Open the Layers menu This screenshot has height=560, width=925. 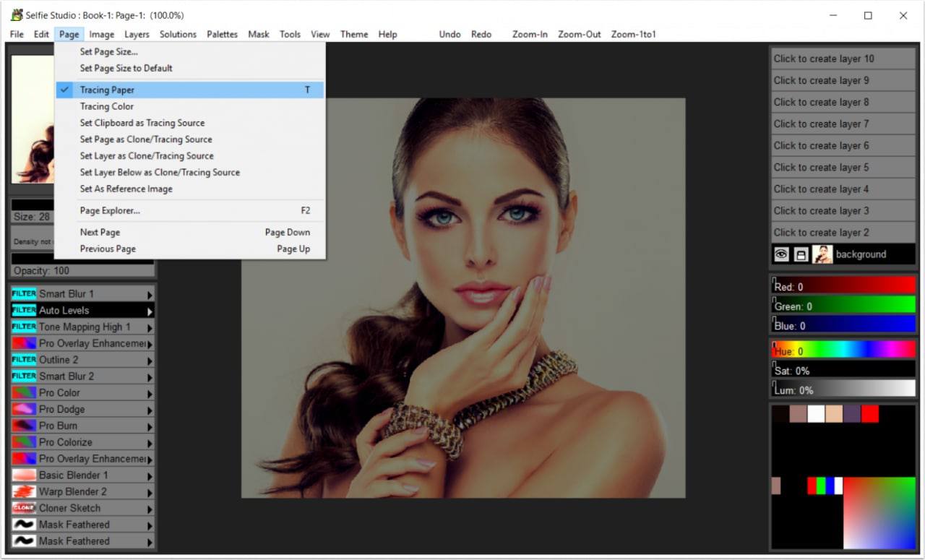(x=137, y=34)
